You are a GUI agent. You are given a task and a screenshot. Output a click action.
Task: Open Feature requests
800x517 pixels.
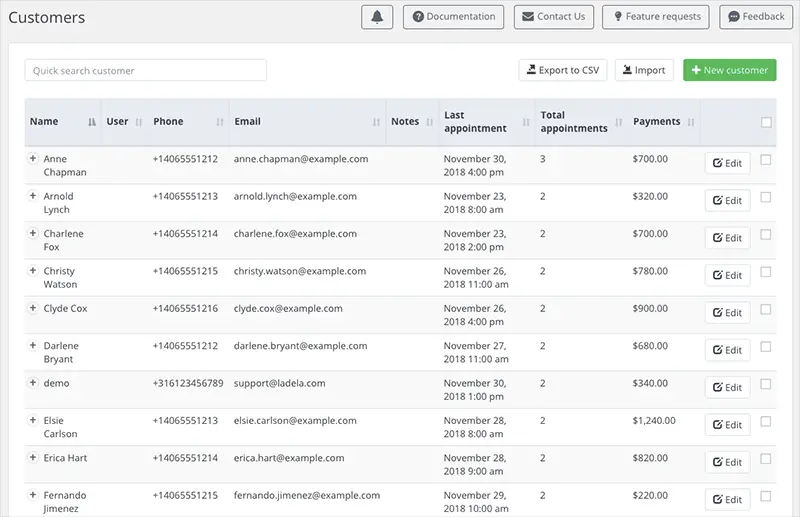[x=656, y=17]
